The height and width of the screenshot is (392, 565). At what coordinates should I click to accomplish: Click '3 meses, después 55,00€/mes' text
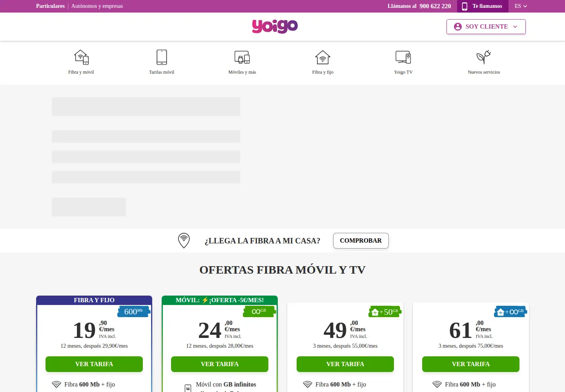(345, 346)
